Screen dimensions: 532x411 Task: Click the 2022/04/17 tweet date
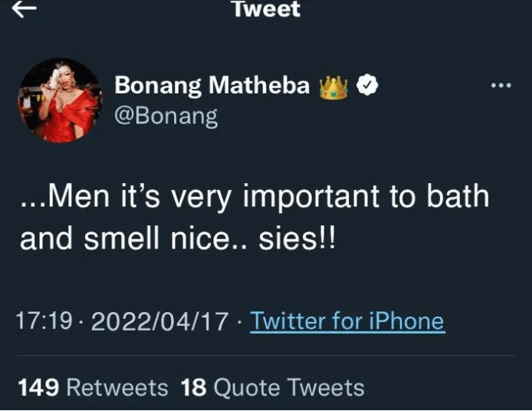coord(159,321)
